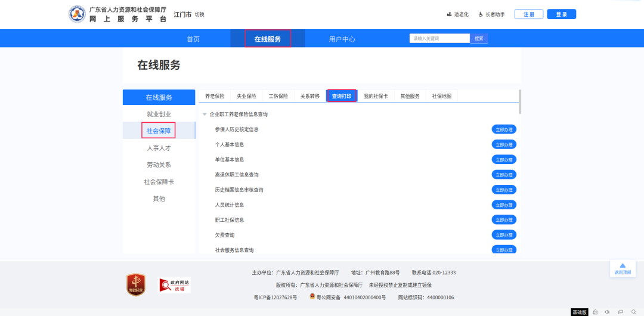Click the overlapping windows icon in bottom bar

tap(620, 312)
